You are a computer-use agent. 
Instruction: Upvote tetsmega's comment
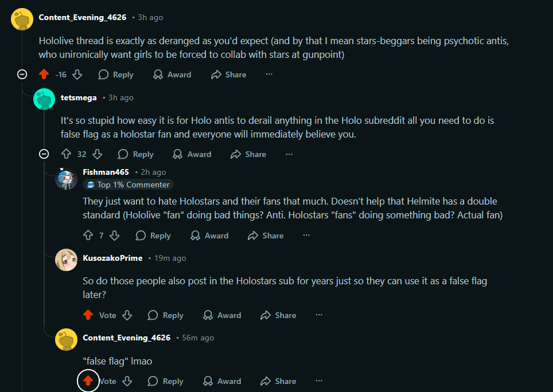[67, 154]
